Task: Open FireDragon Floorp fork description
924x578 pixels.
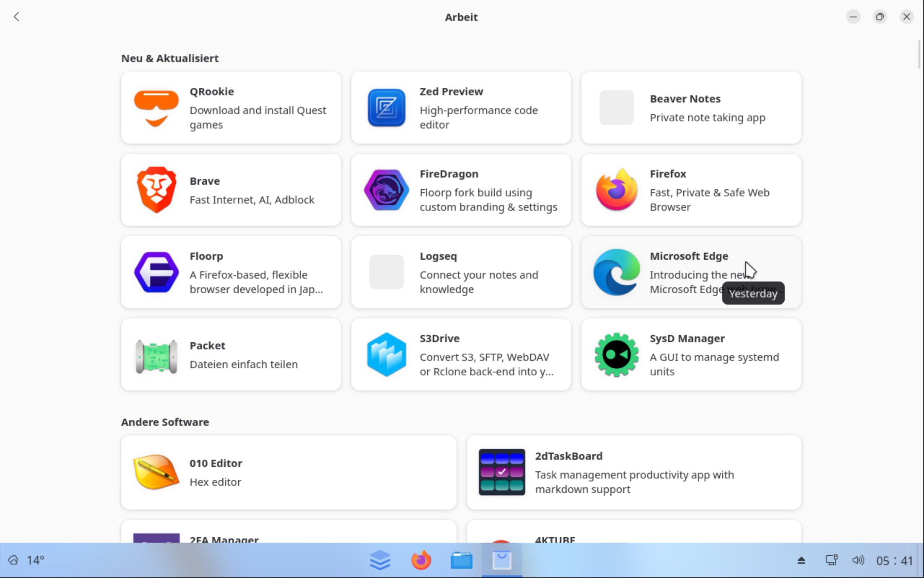Action: pos(488,200)
